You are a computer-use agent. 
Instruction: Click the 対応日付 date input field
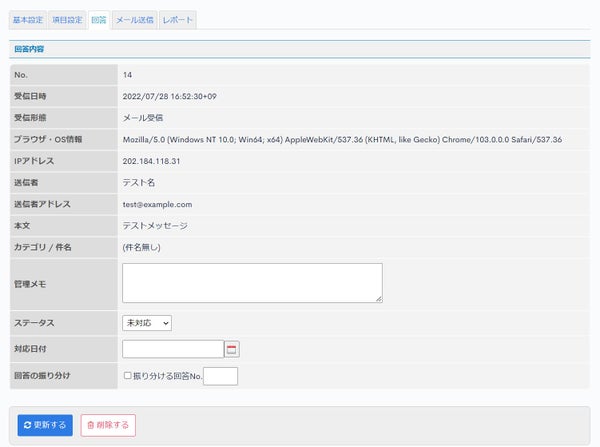point(173,349)
